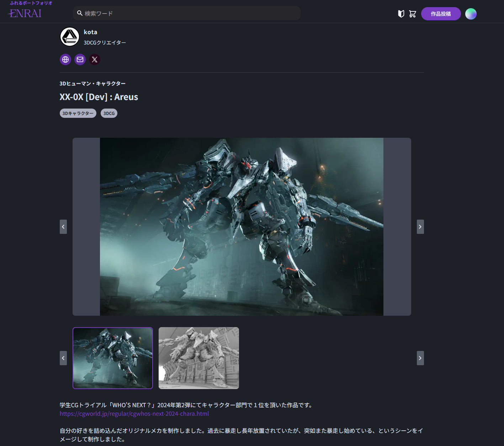504x446 pixels.
Task: Open kota's profile name link
Action: tap(90, 32)
